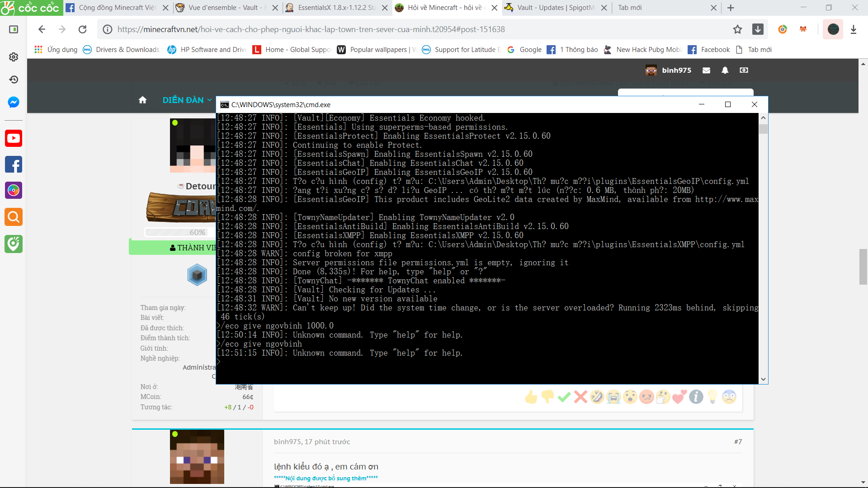
Task: Click the binh975 post avatar thumbnail
Action: click(197, 456)
